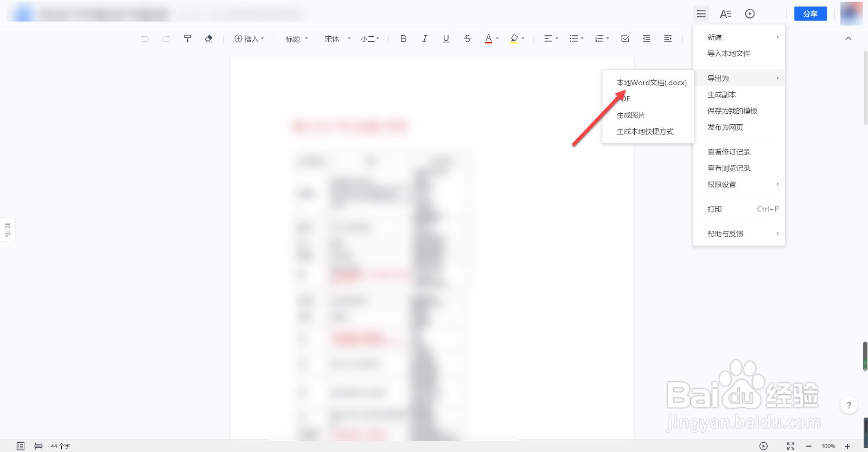
Task: Click the outline icon in status bar
Action: pyautogui.click(x=21, y=446)
